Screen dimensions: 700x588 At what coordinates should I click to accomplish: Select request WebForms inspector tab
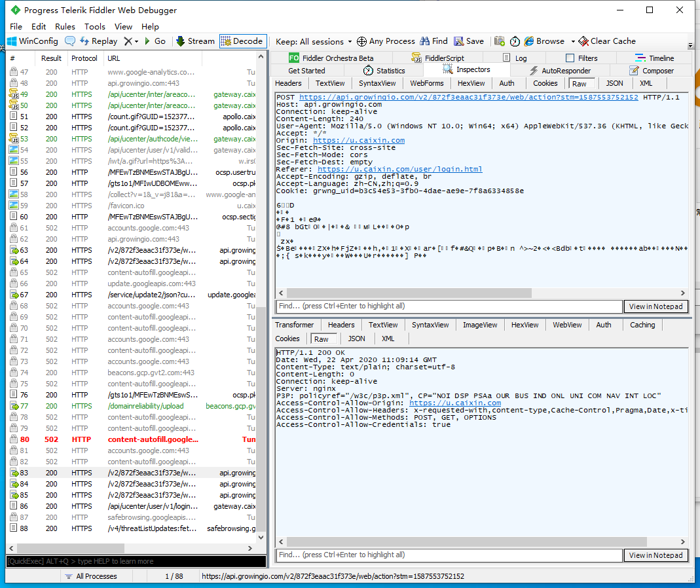tap(427, 84)
